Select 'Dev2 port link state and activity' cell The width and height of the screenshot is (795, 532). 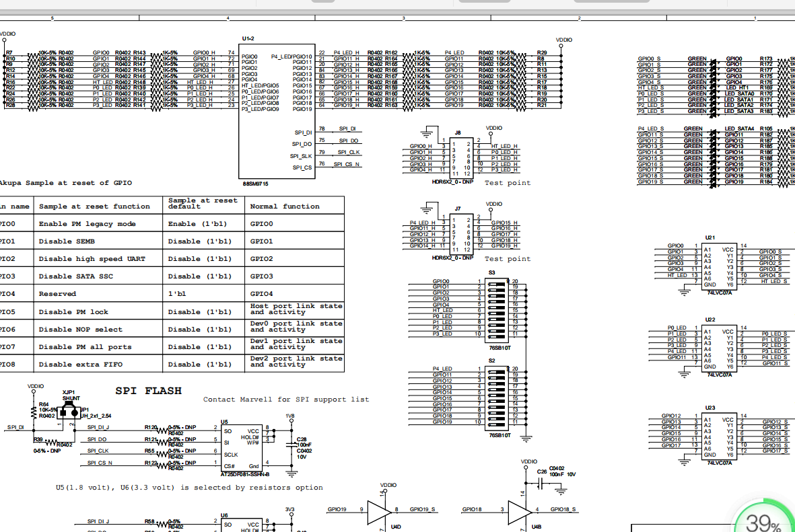pos(296,361)
